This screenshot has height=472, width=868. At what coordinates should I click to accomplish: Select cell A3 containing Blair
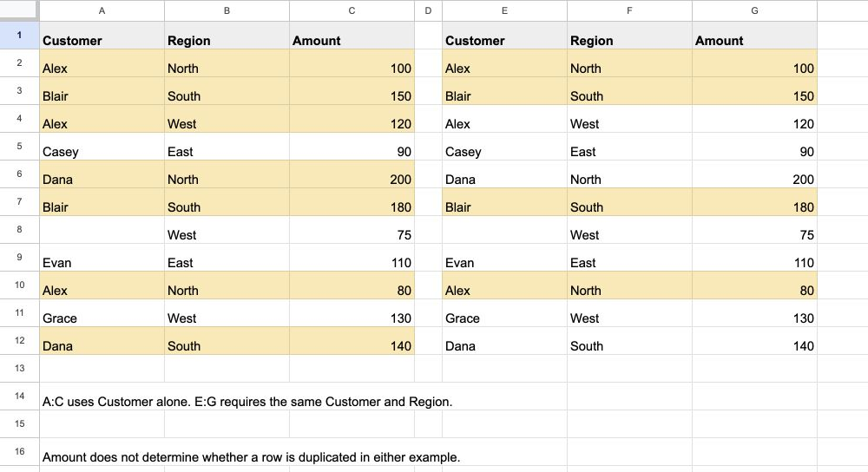click(102, 91)
